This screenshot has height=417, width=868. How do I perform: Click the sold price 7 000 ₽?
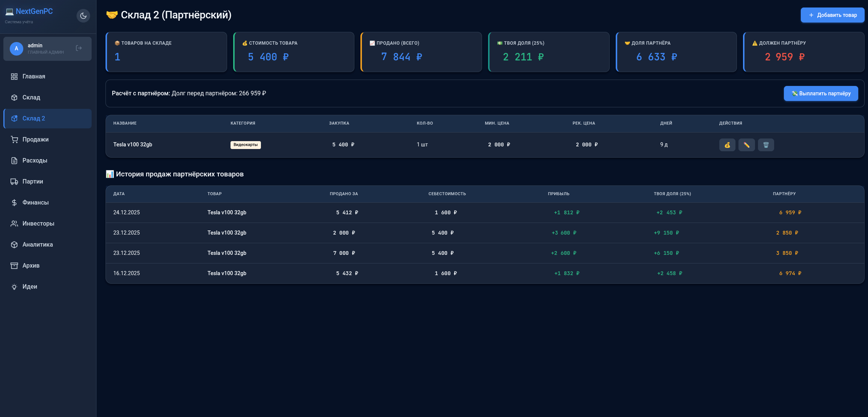click(x=344, y=253)
